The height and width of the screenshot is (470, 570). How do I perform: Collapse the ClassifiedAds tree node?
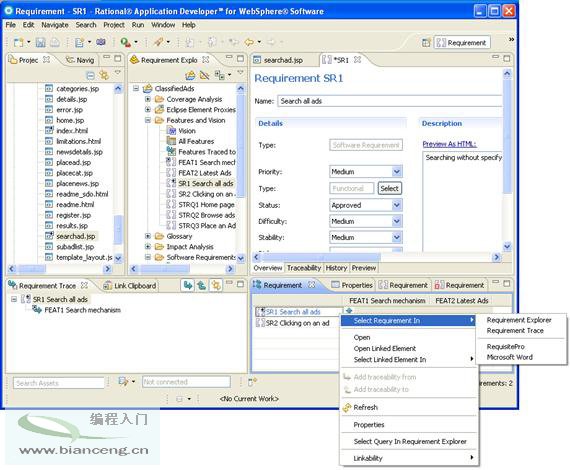136,88
